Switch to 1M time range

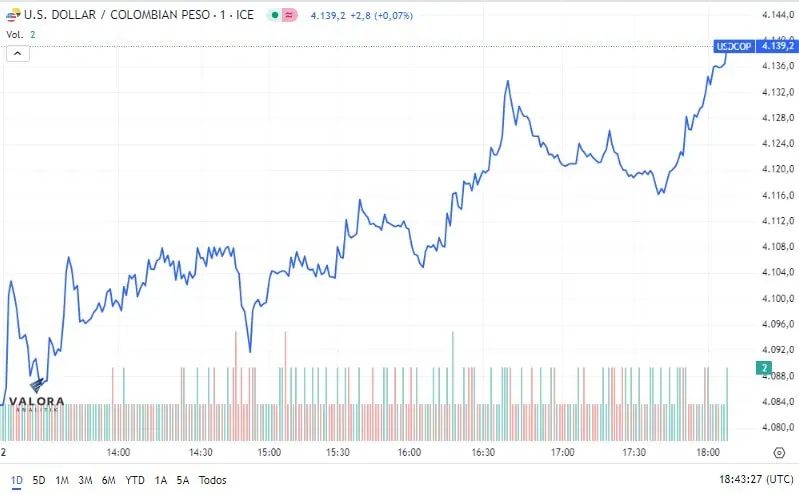pos(62,480)
